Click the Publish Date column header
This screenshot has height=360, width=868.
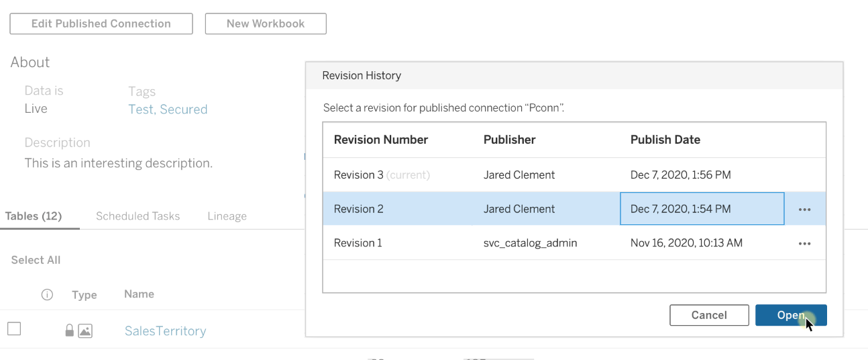pyautogui.click(x=665, y=140)
